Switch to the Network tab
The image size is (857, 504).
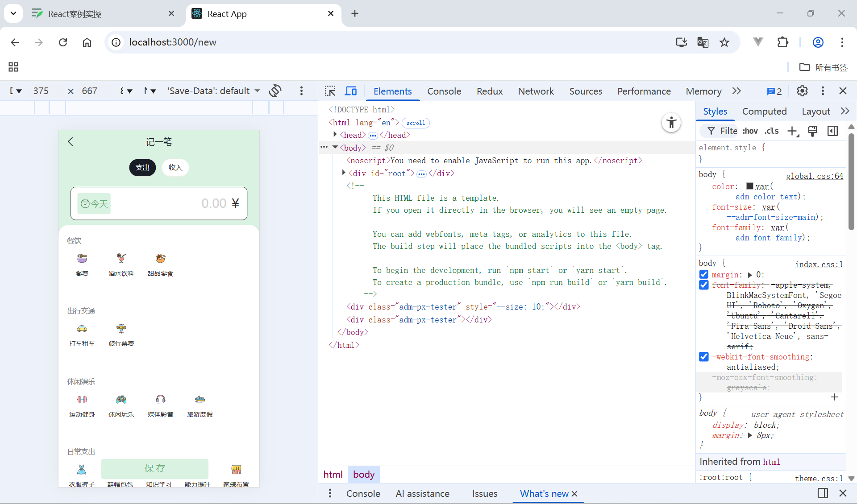click(536, 91)
